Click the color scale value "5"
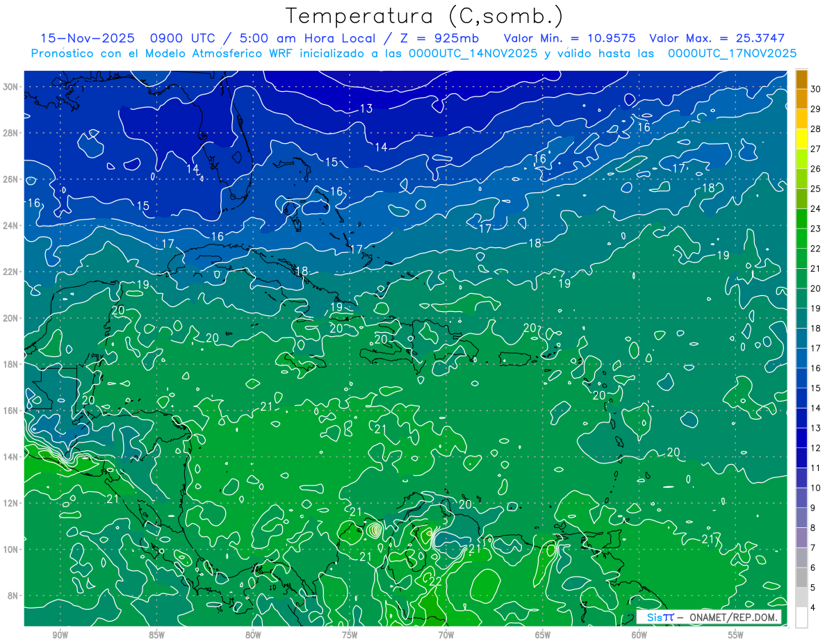834x644 pixels. pos(813,588)
